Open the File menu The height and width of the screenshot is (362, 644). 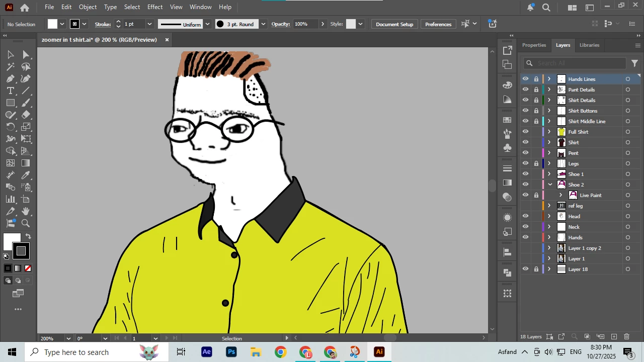point(49,7)
